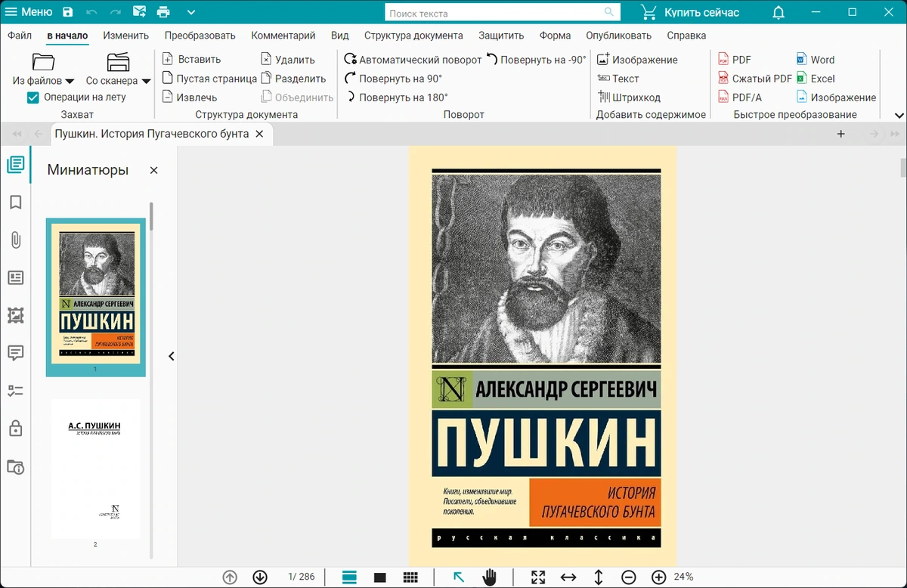Viewport: 907px width, 588px height.
Task: Open the document info folder sidebar icon
Action: click(x=15, y=466)
